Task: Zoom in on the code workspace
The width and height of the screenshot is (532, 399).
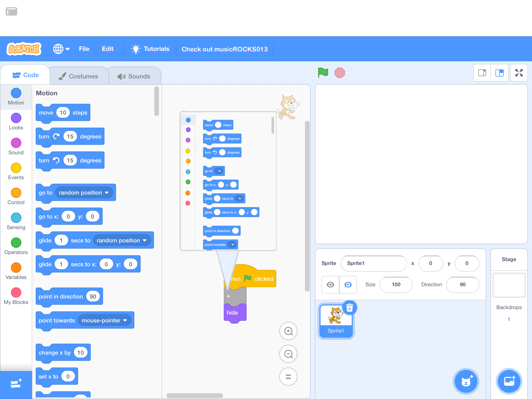Action: point(288,331)
